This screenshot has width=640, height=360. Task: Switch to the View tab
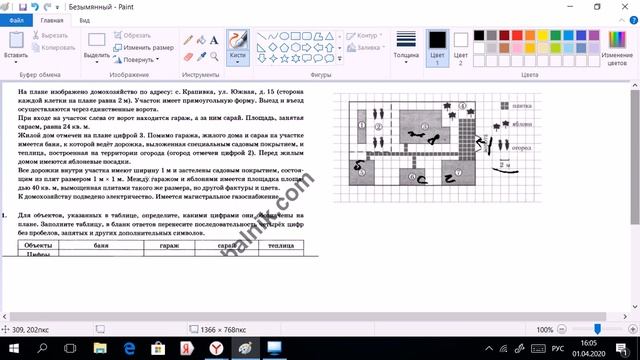point(84,20)
